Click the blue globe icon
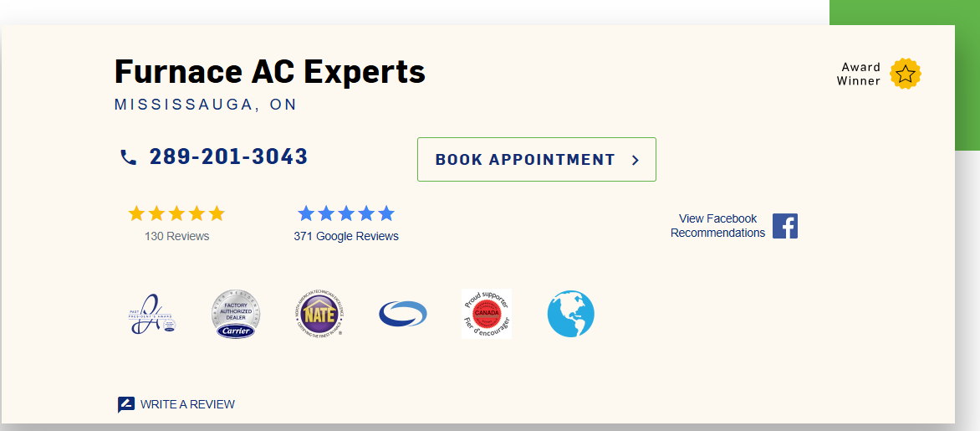Viewport: 980px width, 431px height. pyautogui.click(x=570, y=315)
